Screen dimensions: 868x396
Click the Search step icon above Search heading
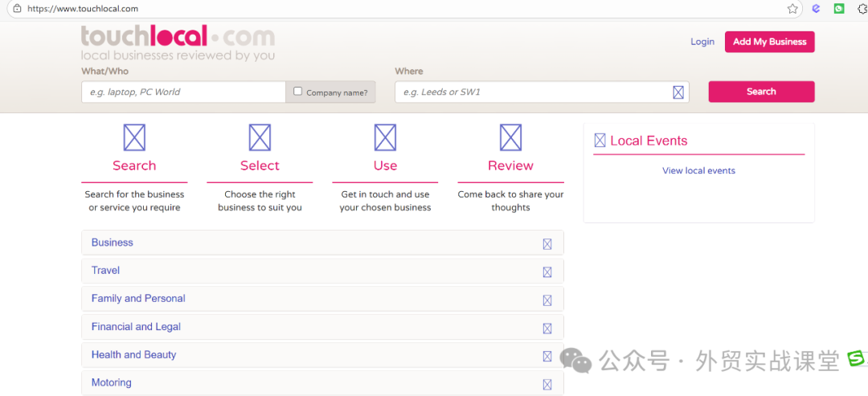[134, 137]
